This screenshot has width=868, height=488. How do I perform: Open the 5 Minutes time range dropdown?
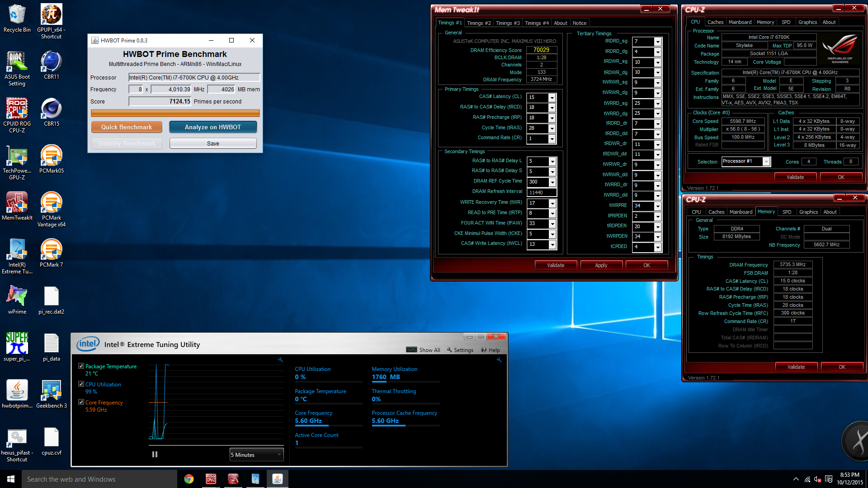[x=256, y=455]
